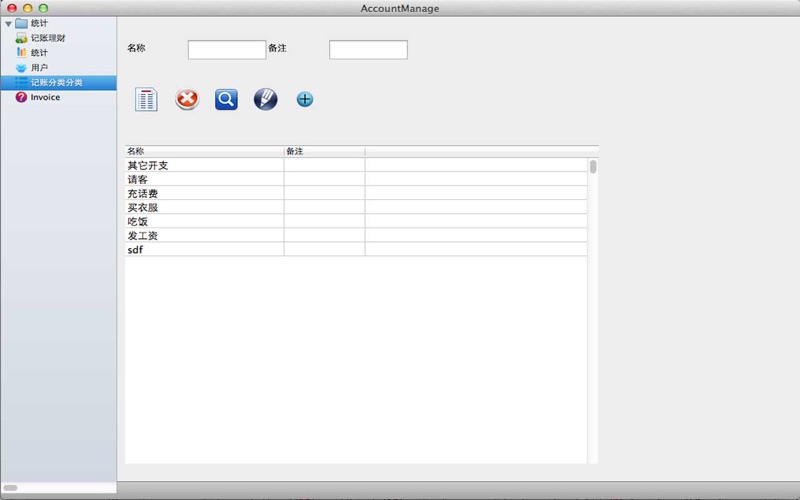
Task: Minimize the AccountManage window
Action: (x=28, y=8)
